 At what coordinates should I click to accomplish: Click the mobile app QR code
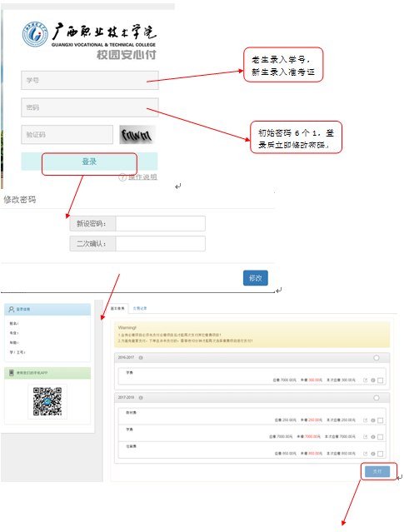[47, 401]
